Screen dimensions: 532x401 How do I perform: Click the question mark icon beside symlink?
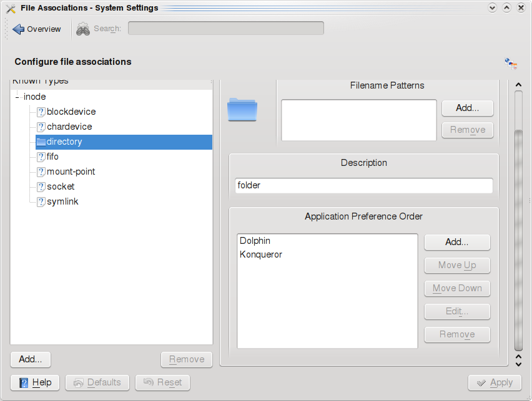click(41, 202)
